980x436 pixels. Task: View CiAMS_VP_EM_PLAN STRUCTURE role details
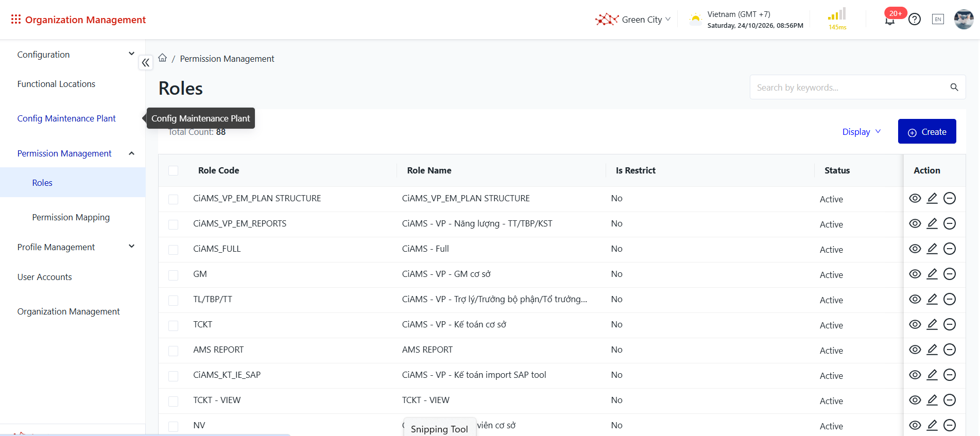pos(915,198)
